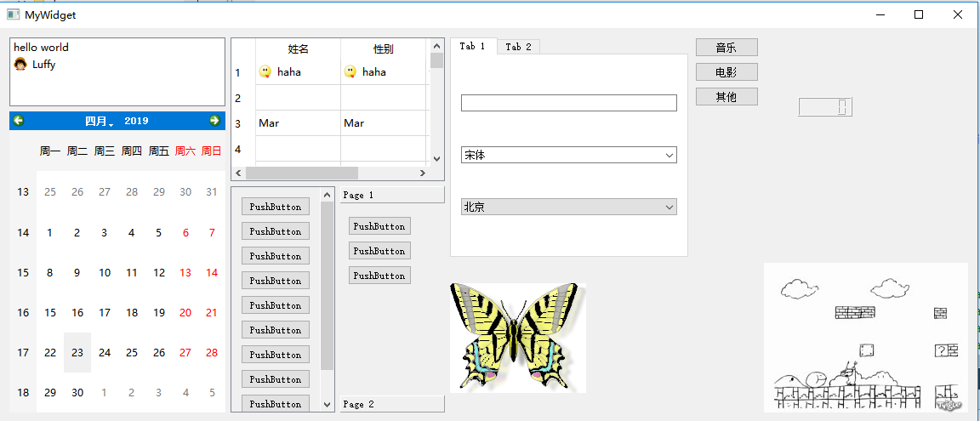Click the emoji icon in the 姓名 column
The image size is (980, 421).
tap(265, 71)
